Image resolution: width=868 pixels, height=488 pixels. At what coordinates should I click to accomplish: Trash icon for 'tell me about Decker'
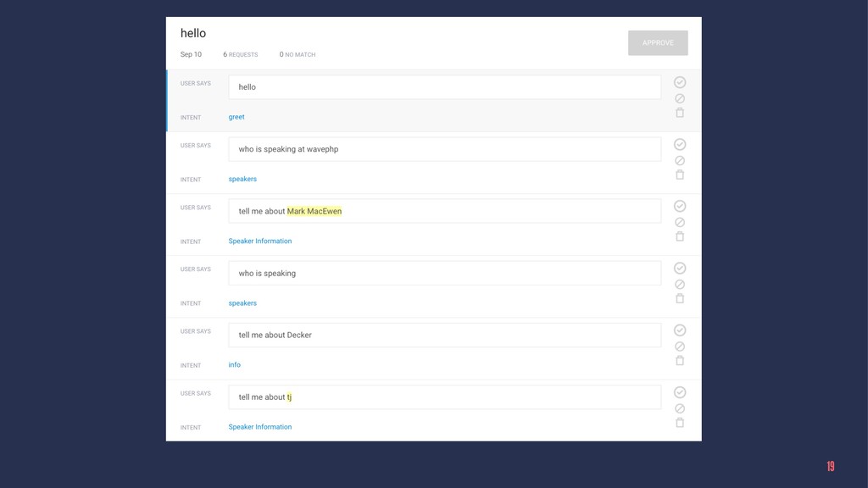click(x=680, y=361)
